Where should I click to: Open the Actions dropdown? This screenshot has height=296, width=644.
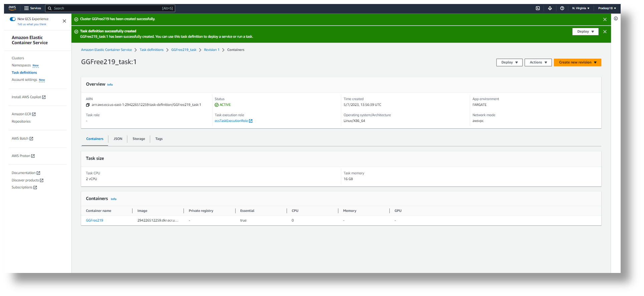(538, 62)
